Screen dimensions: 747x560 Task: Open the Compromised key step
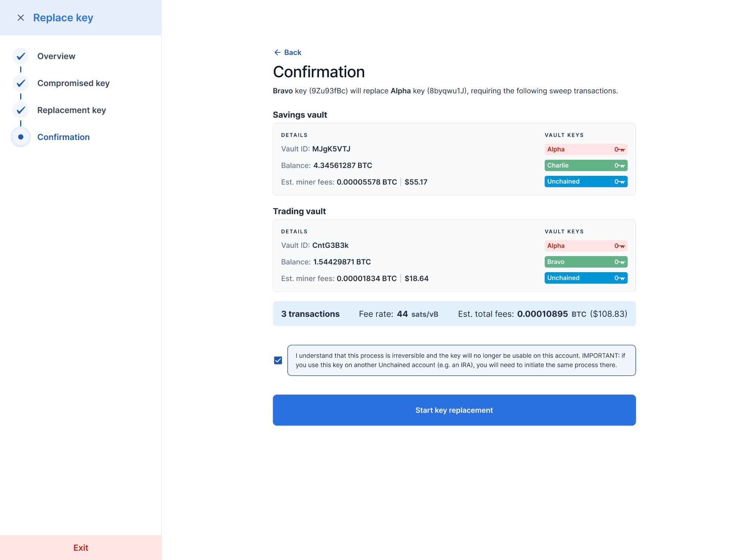pyautogui.click(x=73, y=83)
